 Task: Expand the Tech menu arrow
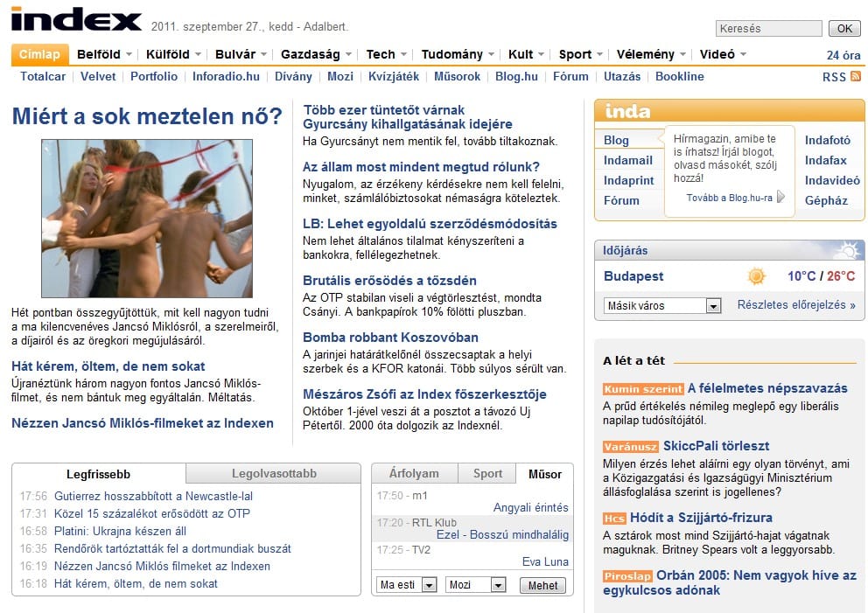[x=403, y=54]
